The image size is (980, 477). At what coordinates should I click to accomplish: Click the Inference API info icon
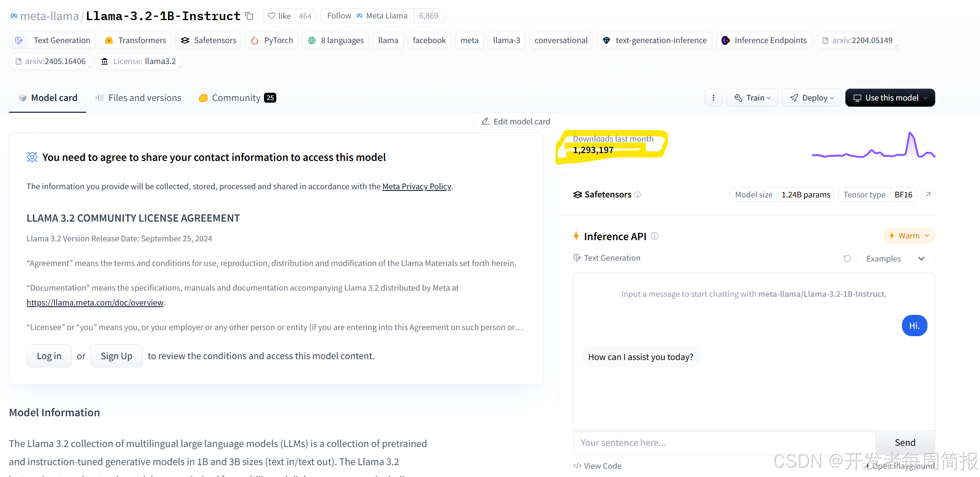click(x=655, y=236)
